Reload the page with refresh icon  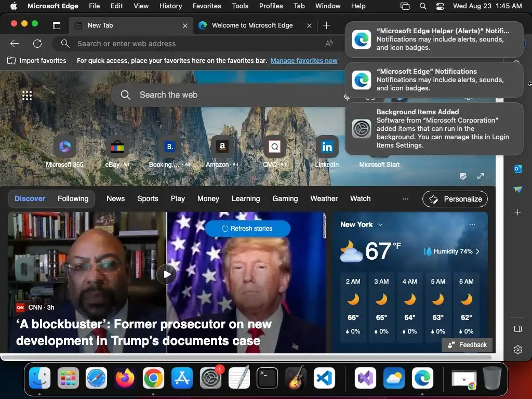click(37, 44)
